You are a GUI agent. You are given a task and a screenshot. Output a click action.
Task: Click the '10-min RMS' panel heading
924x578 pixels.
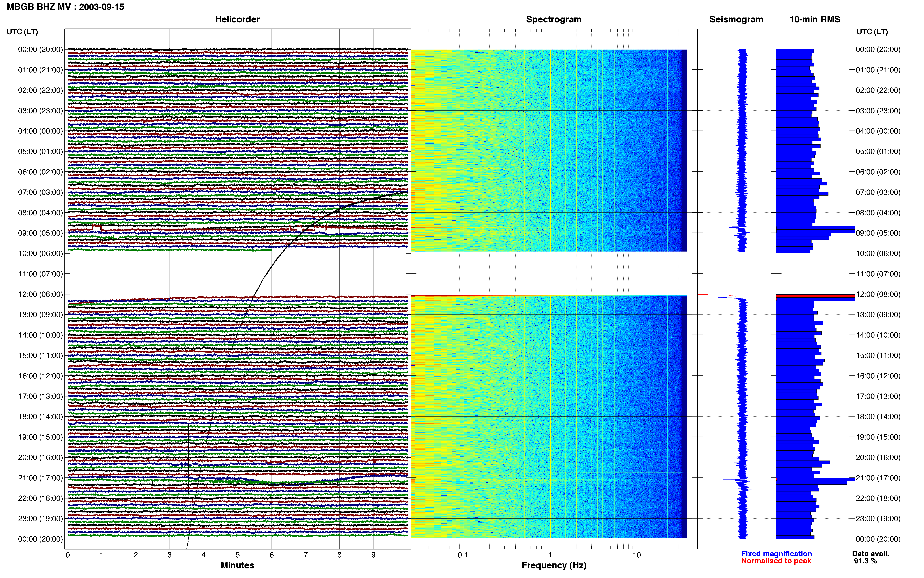pyautogui.click(x=815, y=20)
